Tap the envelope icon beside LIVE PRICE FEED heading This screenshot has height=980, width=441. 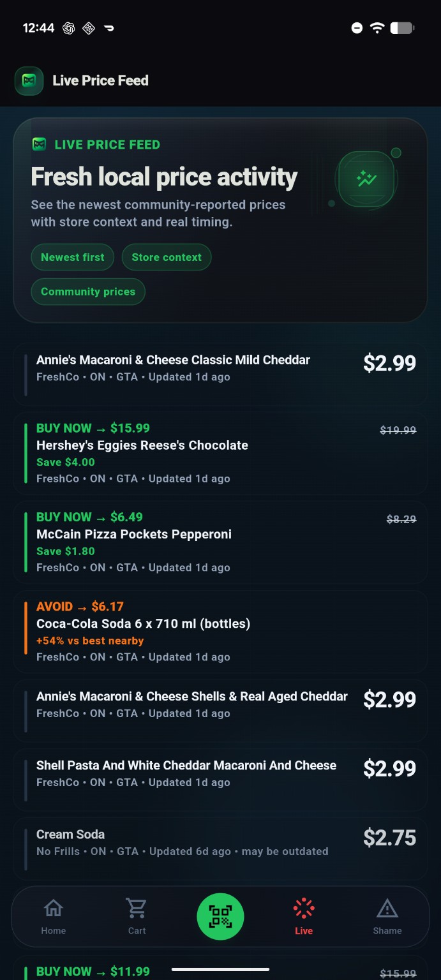pos(40,144)
